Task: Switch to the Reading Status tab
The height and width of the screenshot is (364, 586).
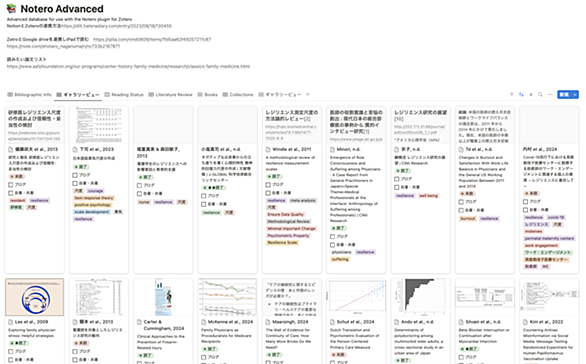Action: [x=124, y=95]
